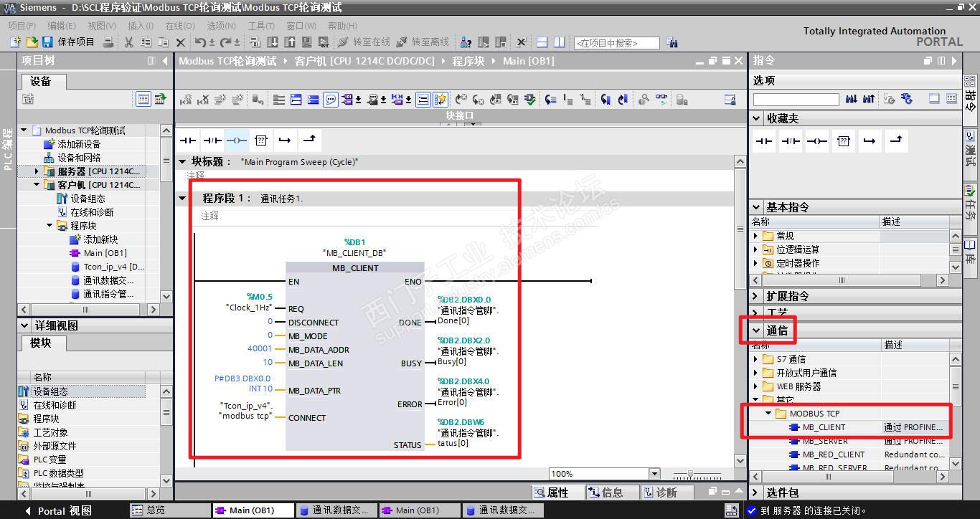Go online with 转至在线

[x=363, y=42]
